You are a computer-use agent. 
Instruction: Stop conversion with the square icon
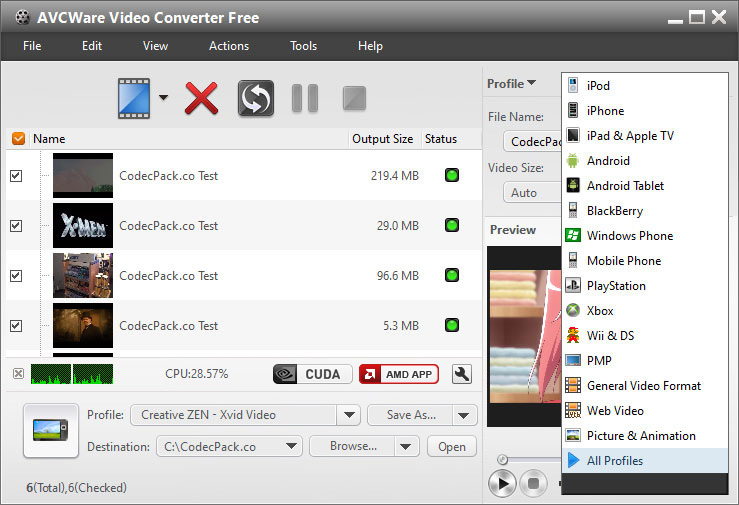[354, 98]
